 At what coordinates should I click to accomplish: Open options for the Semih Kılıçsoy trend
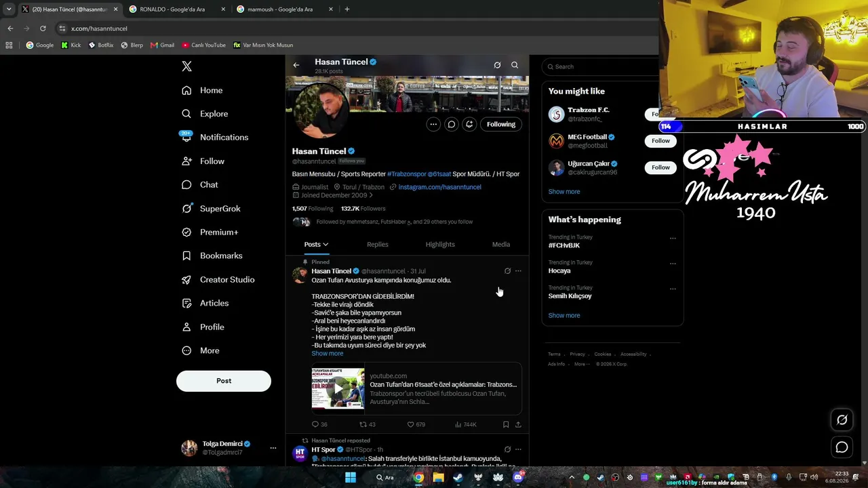[673, 289]
